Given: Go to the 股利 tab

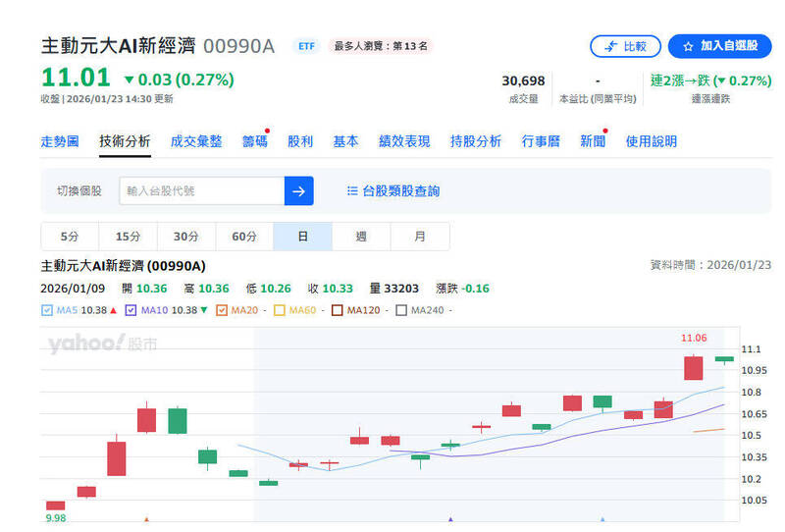Looking at the screenshot, I should pyautogui.click(x=300, y=141).
